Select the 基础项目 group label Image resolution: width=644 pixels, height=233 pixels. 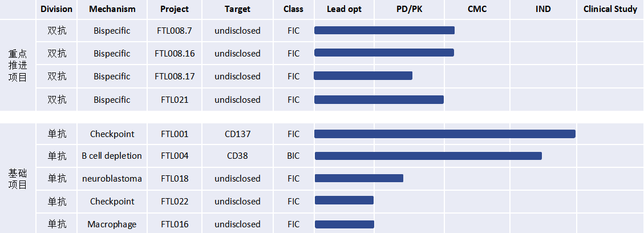click(x=17, y=178)
